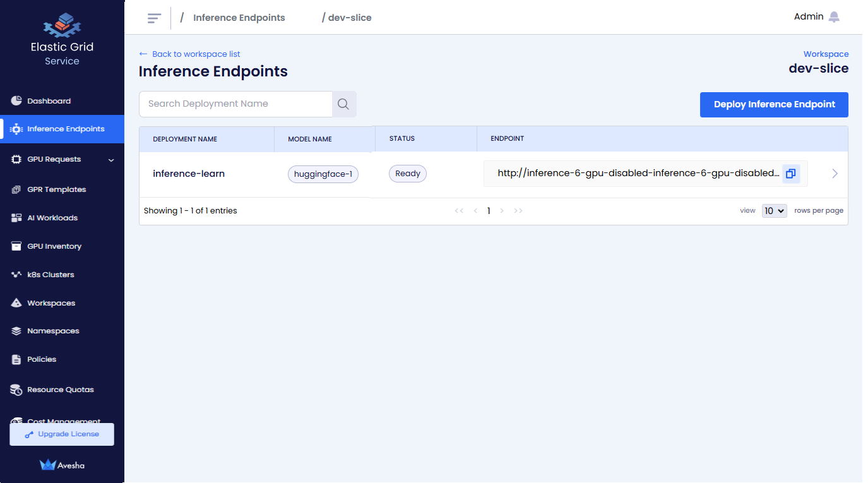Viewport: 868px width, 483px height.
Task: Follow the Back to workspace list link
Action: click(x=189, y=54)
